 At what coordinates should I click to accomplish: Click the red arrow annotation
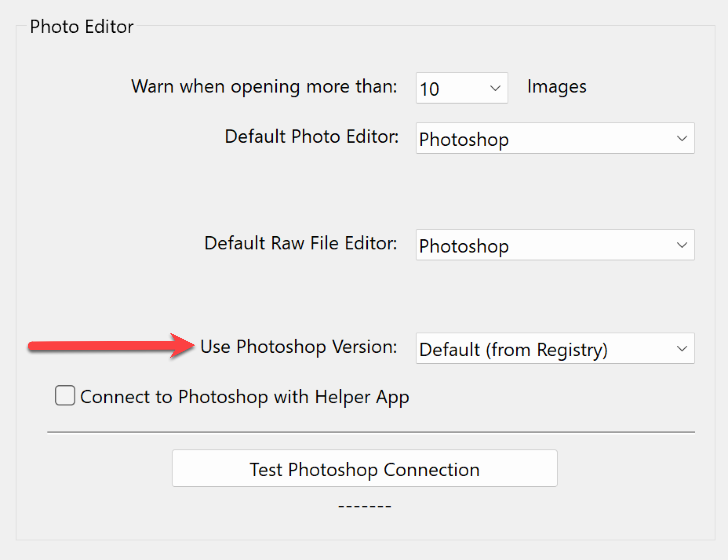110,346
